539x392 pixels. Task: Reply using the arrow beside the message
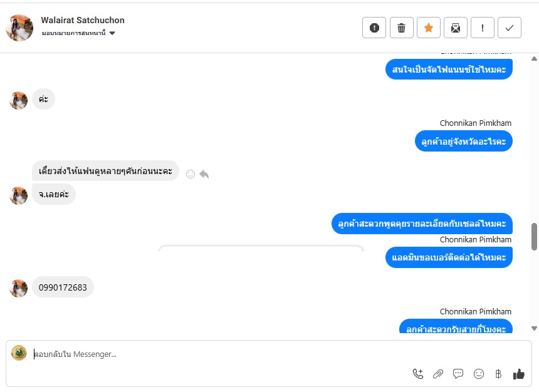[204, 174]
